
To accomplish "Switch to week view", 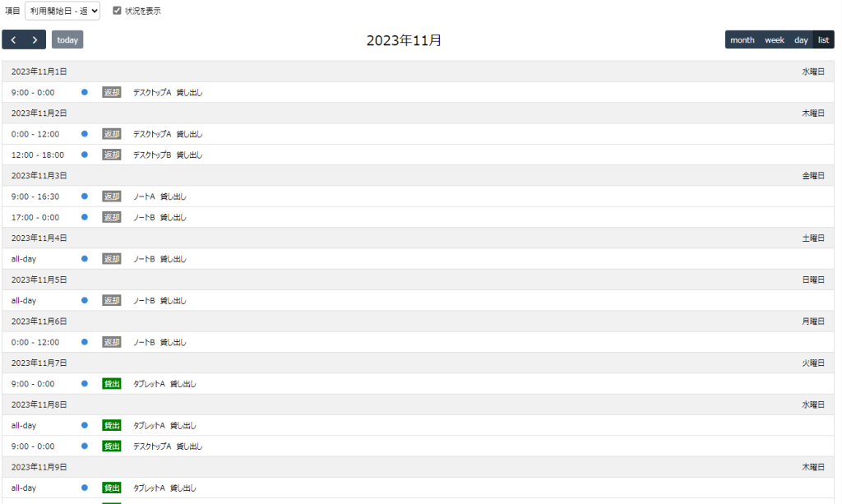I will (775, 39).
